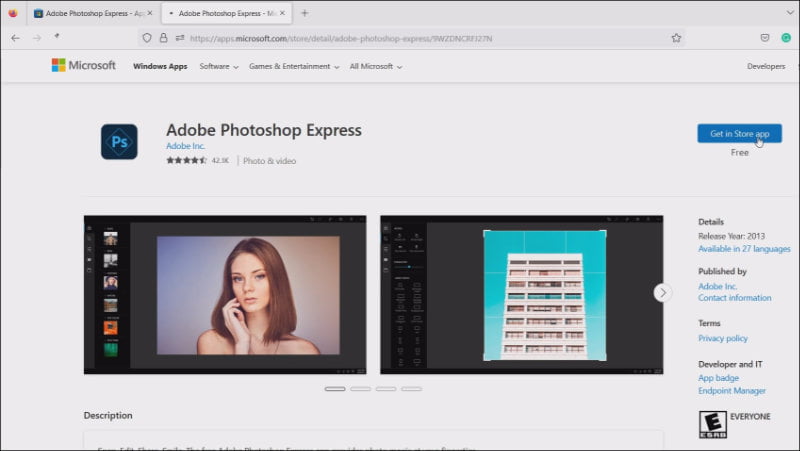Click the ESRB Everyone rating badge
The width and height of the screenshot is (800, 451).
713,424
